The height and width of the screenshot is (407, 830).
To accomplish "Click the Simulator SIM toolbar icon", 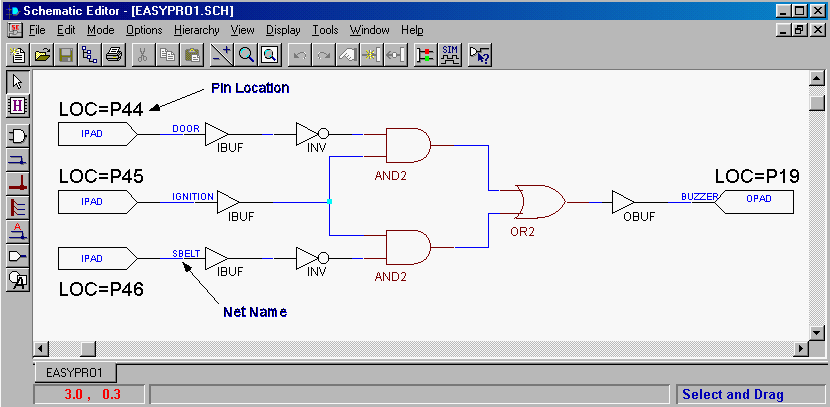I will pos(450,54).
